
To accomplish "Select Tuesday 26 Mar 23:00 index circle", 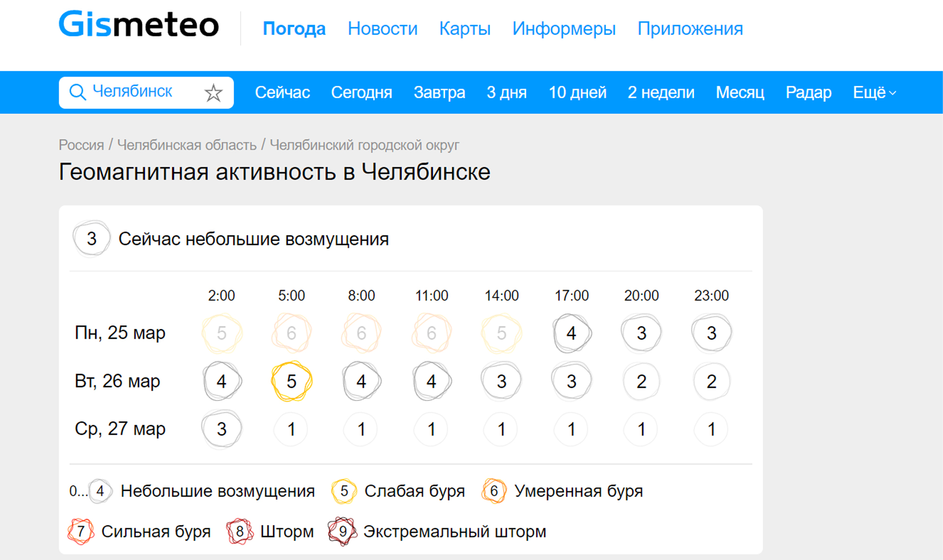I will [712, 381].
